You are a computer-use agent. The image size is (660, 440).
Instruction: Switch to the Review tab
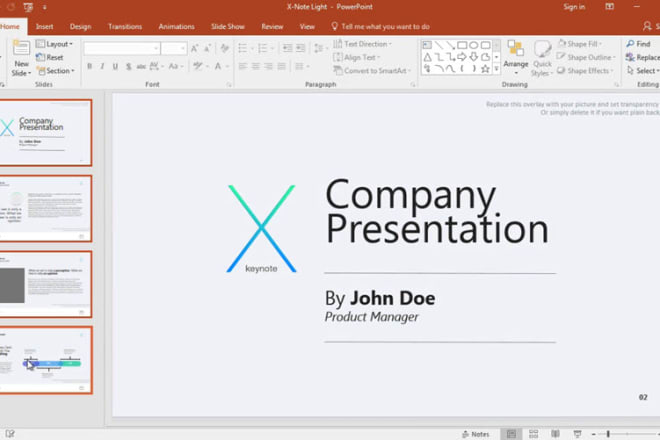[x=272, y=27]
